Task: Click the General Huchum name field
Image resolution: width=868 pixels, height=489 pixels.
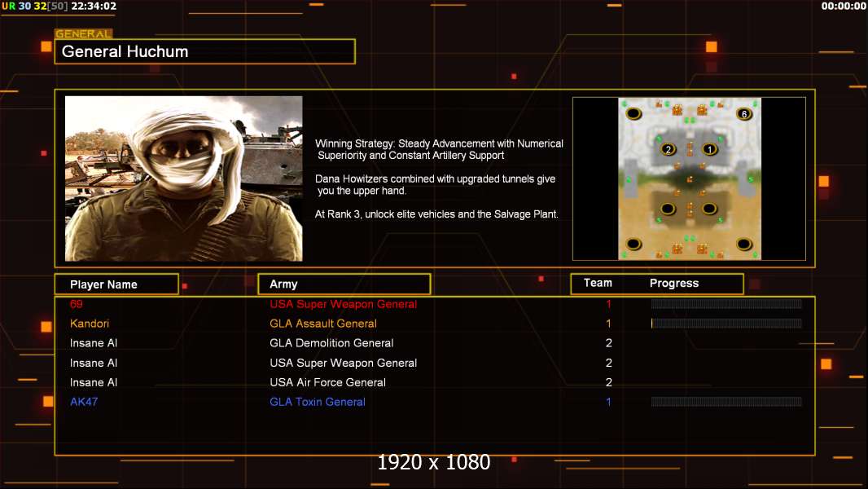Action: [205, 51]
